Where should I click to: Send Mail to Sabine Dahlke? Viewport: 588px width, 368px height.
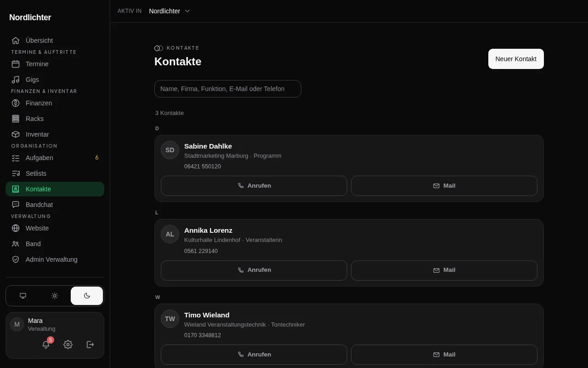(x=444, y=186)
